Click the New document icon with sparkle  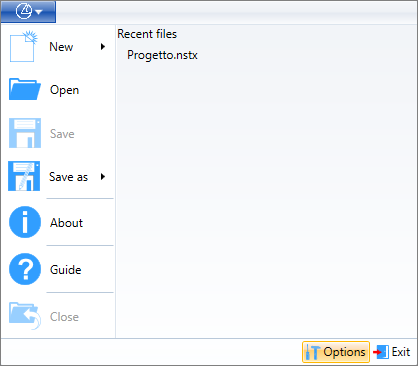tap(24, 46)
